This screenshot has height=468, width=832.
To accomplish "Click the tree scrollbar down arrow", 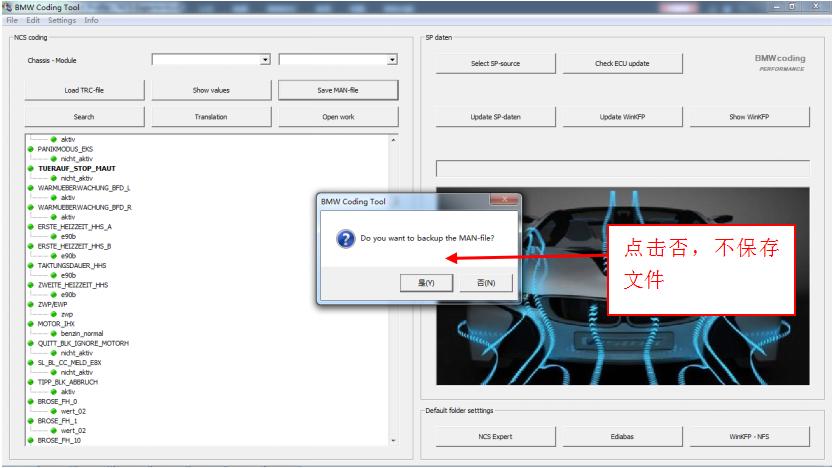I will 393,440.
